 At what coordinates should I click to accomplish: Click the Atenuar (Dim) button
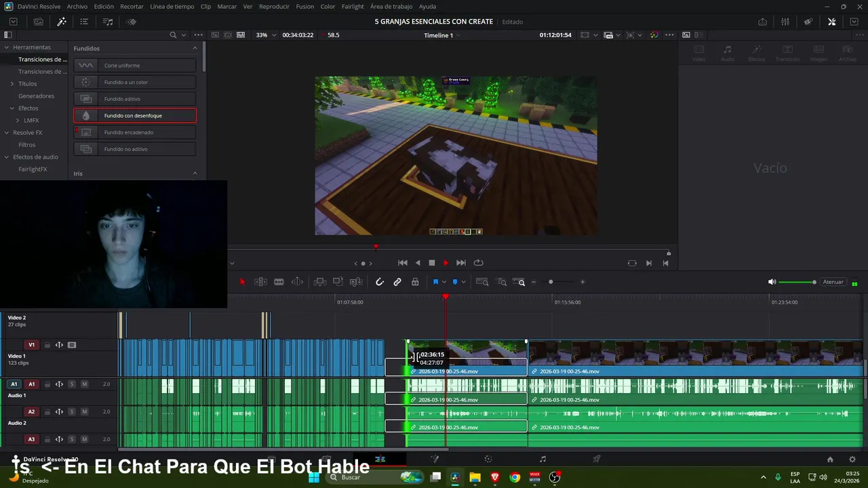833,282
